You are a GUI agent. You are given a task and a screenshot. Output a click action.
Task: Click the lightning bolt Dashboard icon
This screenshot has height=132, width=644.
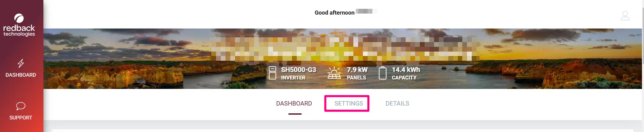pos(21,63)
